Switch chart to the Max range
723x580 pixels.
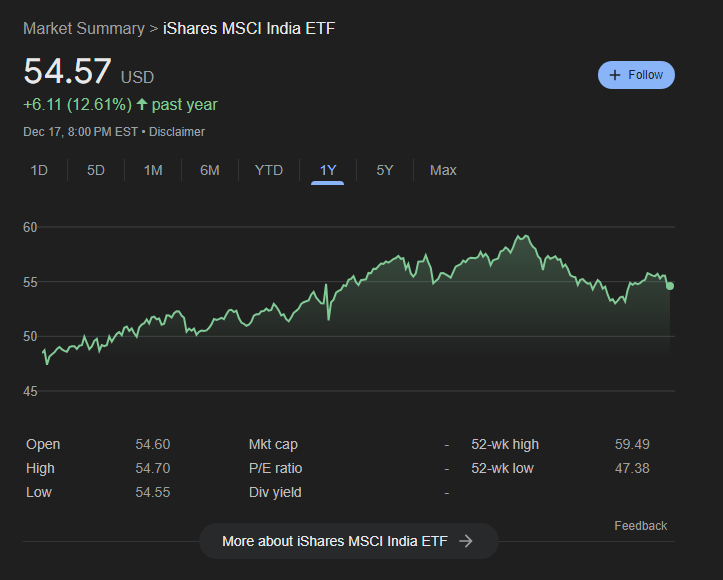pyautogui.click(x=443, y=170)
